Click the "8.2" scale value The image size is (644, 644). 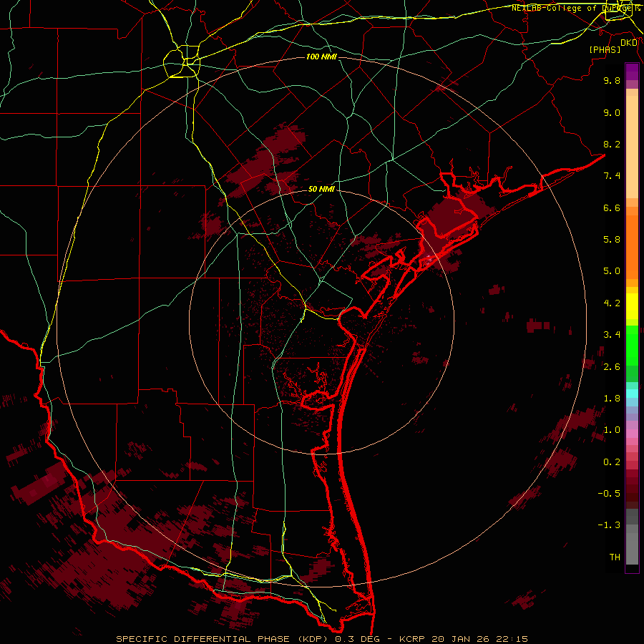click(x=612, y=144)
